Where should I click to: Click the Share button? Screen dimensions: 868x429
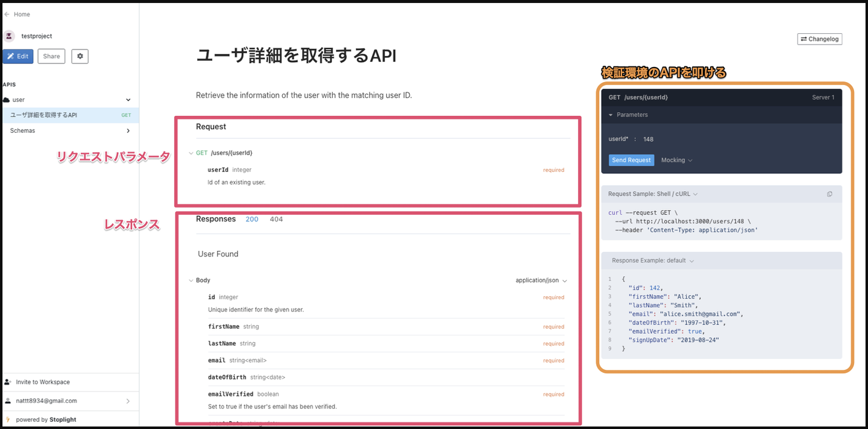(x=51, y=56)
